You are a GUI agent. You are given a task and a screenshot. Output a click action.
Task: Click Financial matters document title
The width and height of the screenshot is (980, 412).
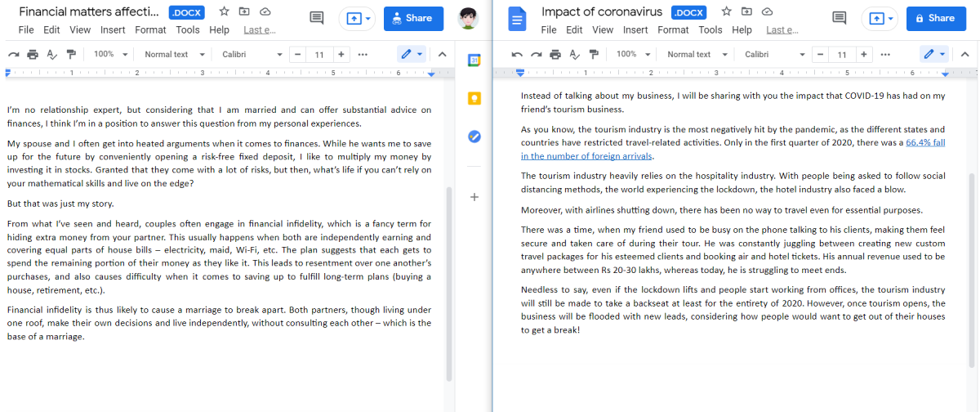[90, 12]
